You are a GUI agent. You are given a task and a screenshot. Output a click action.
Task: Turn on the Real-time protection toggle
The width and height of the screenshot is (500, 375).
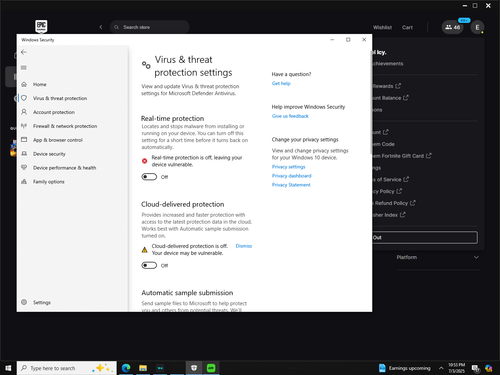click(x=149, y=177)
